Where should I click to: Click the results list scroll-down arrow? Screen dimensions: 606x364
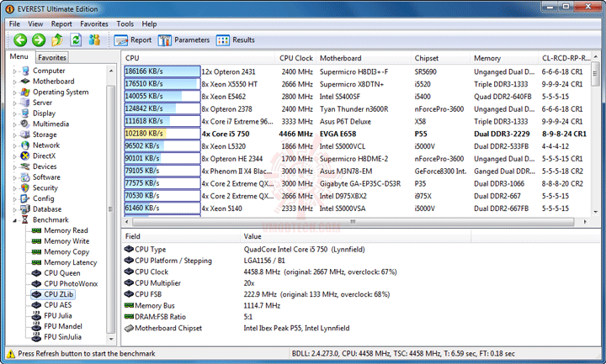tap(596, 212)
